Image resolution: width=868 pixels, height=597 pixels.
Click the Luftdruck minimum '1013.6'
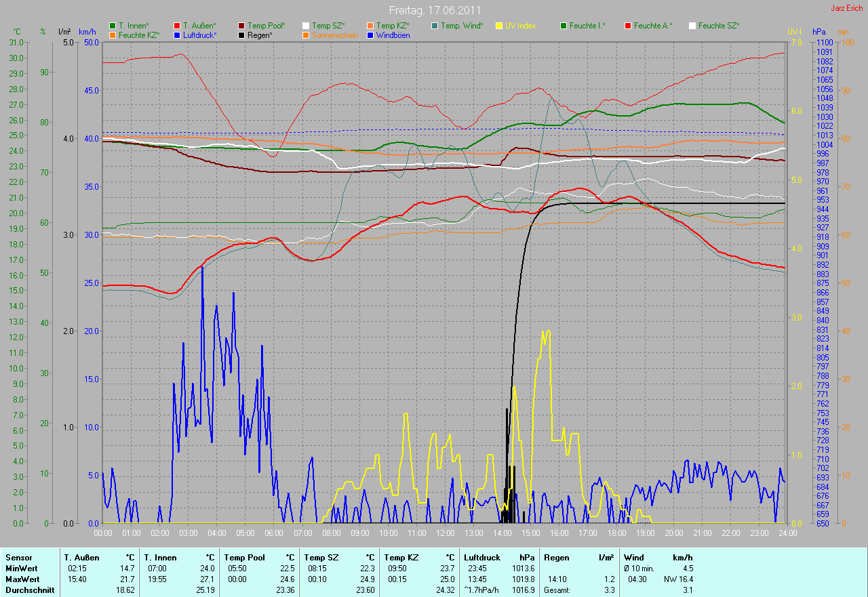[523, 569]
